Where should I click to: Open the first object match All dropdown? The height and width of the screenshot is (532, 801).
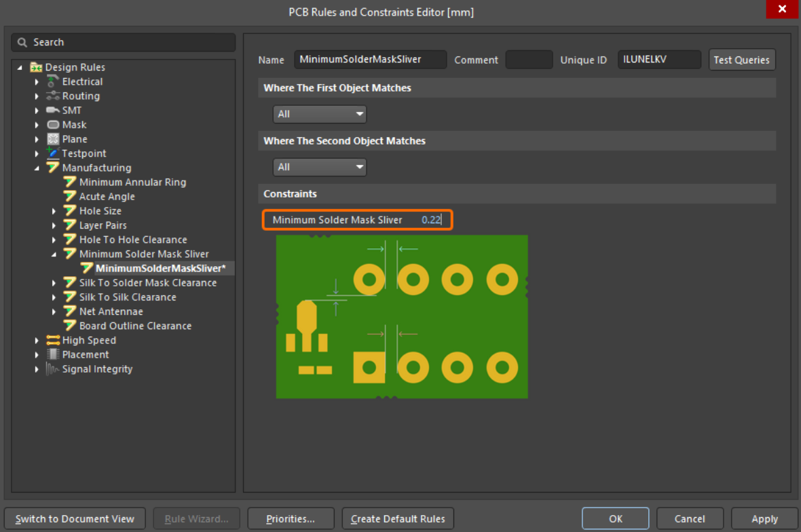coord(320,114)
